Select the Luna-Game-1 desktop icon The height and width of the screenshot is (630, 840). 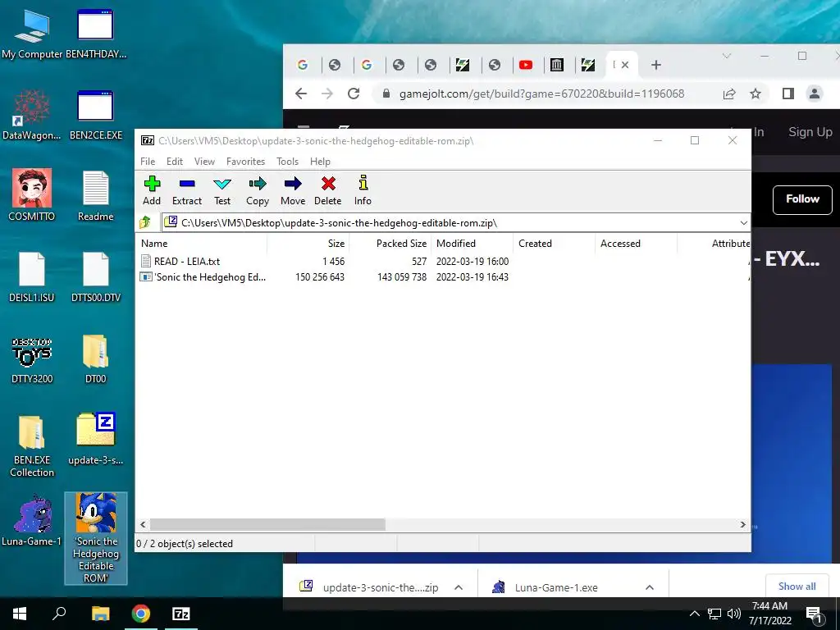click(x=32, y=520)
